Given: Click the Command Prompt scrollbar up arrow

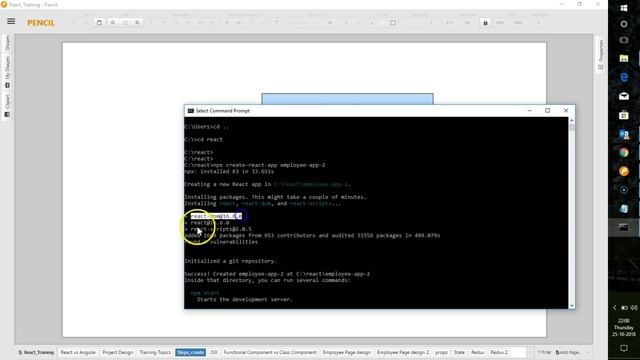Looking at the screenshot, I should point(571,120).
